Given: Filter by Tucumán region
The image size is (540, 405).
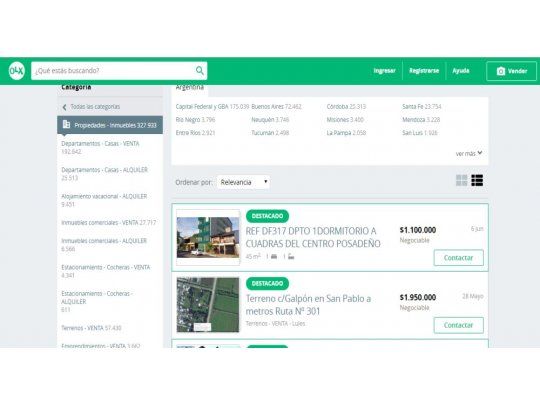Looking at the screenshot, I should pos(270,133).
